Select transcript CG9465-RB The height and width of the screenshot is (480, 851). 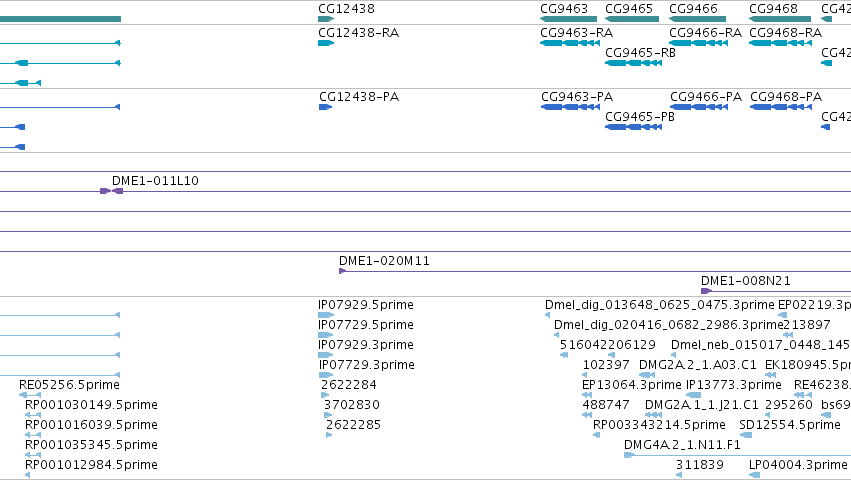[x=633, y=63]
